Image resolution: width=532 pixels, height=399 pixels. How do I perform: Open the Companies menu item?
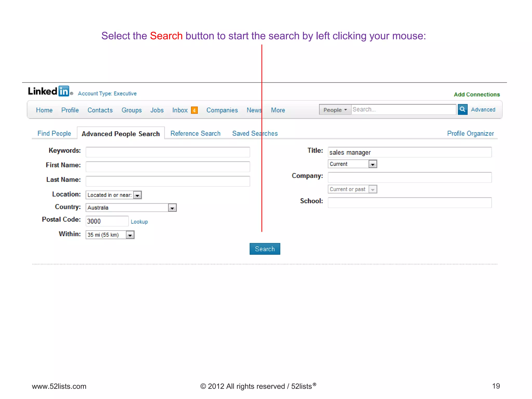pos(222,110)
